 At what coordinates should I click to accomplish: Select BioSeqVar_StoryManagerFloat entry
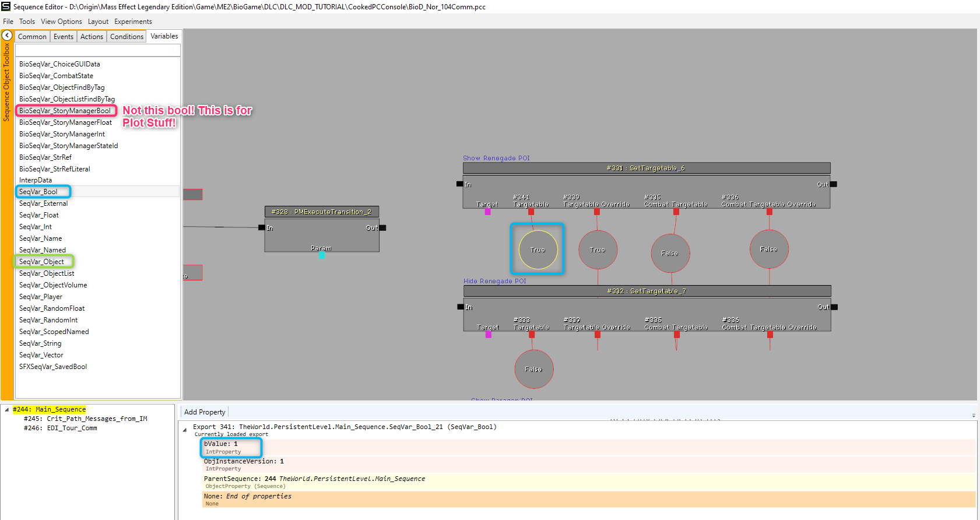[x=65, y=122]
